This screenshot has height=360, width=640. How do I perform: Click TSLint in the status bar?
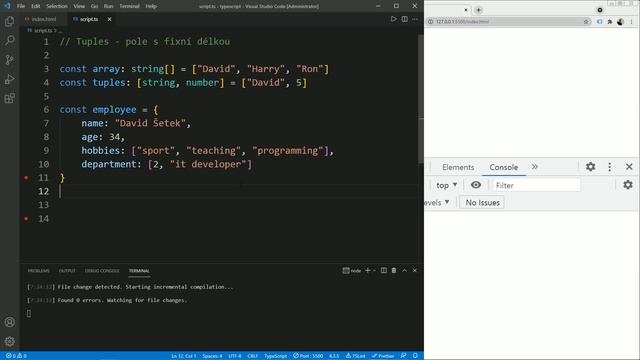click(x=356, y=356)
